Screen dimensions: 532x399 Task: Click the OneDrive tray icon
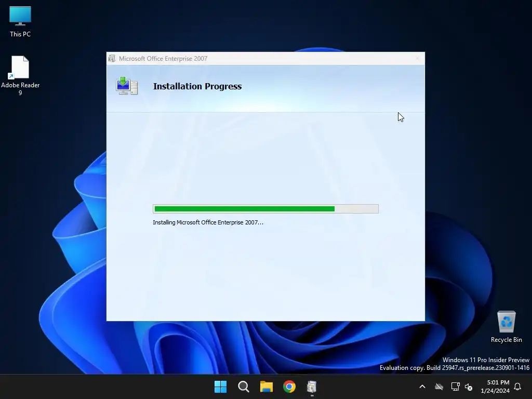click(439, 387)
